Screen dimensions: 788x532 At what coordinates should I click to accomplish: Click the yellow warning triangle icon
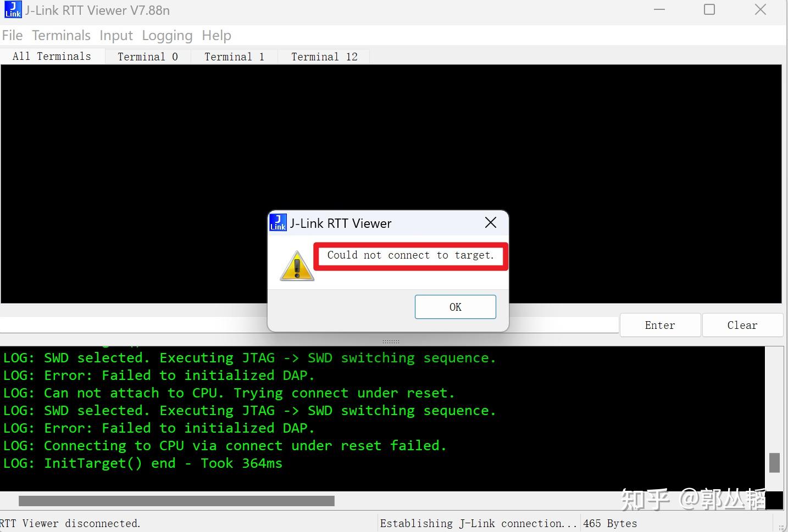pyautogui.click(x=296, y=266)
